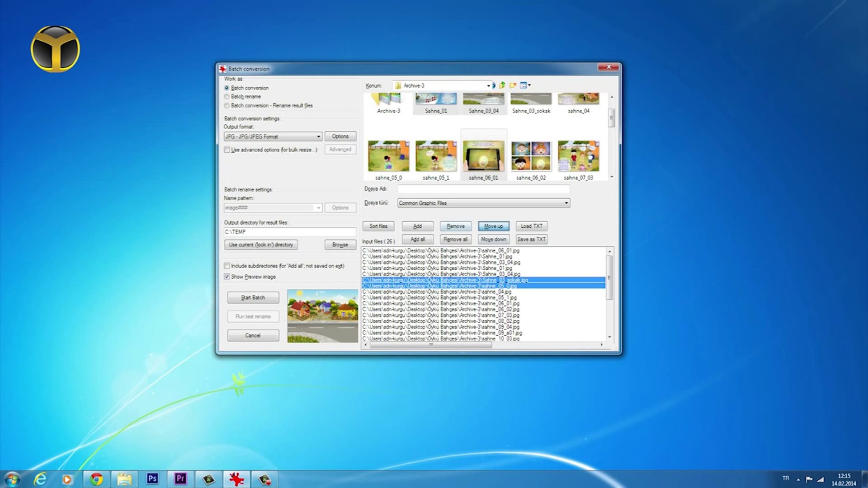Uncheck the Show Preview image checkbox
Screen dimensions: 868x488
(227, 277)
